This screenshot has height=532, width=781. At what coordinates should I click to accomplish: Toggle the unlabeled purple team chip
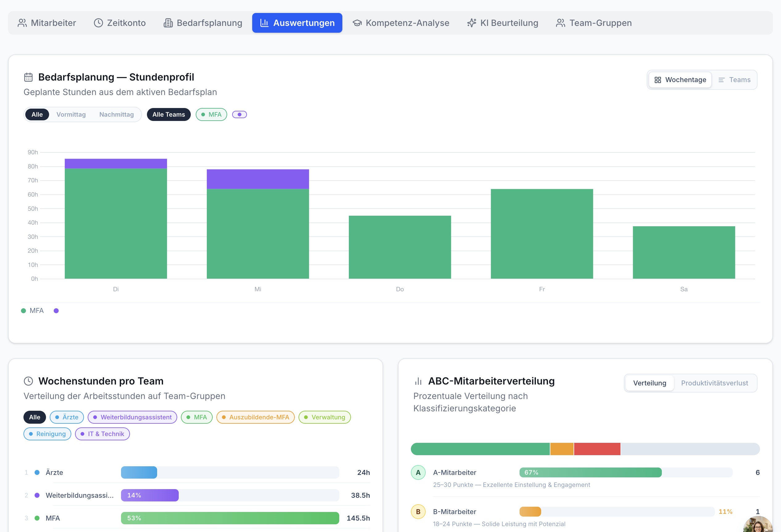tap(240, 114)
